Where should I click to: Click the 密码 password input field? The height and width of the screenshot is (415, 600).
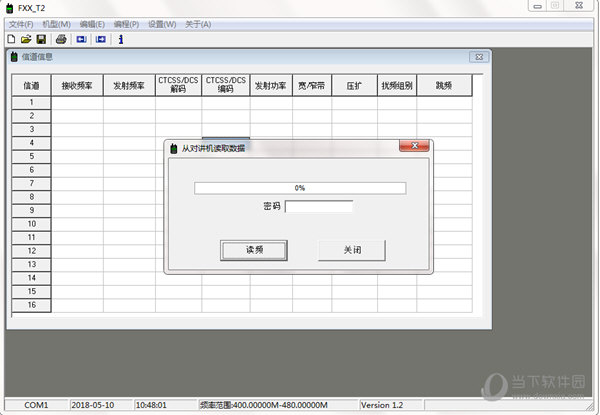319,207
